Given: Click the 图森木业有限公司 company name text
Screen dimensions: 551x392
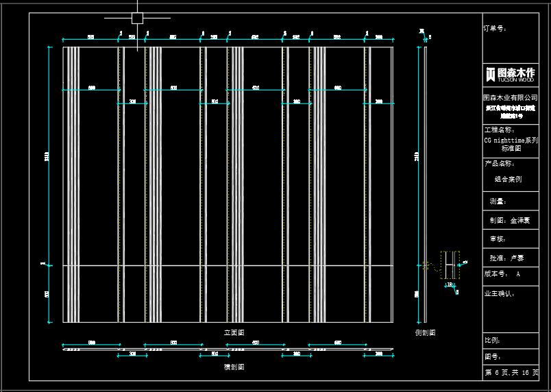Looking at the screenshot, I should click(x=514, y=98).
